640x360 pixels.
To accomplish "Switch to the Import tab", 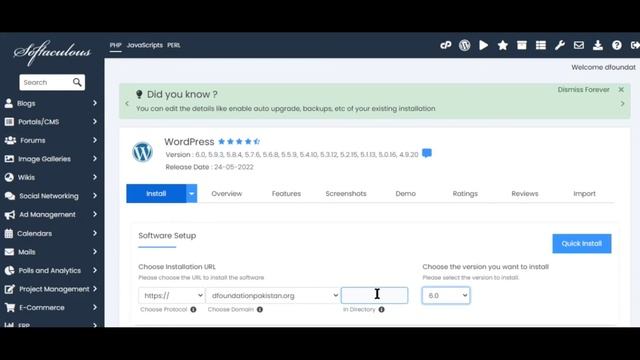I will 584,194.
